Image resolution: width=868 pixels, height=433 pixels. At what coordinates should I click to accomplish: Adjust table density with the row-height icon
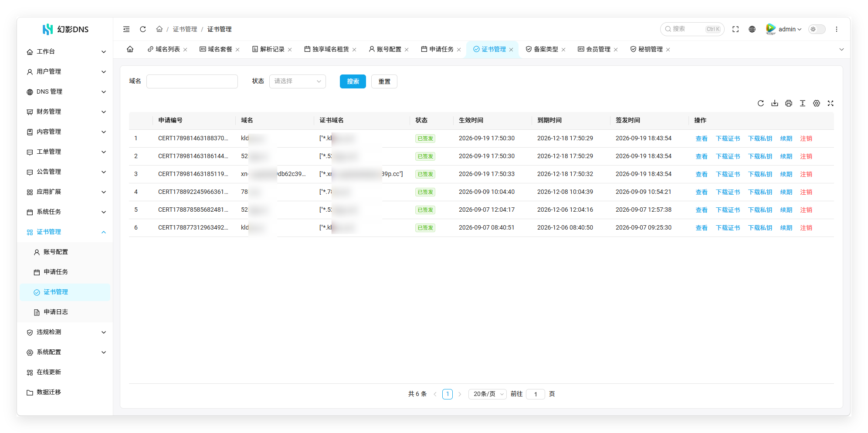[803, 103]
